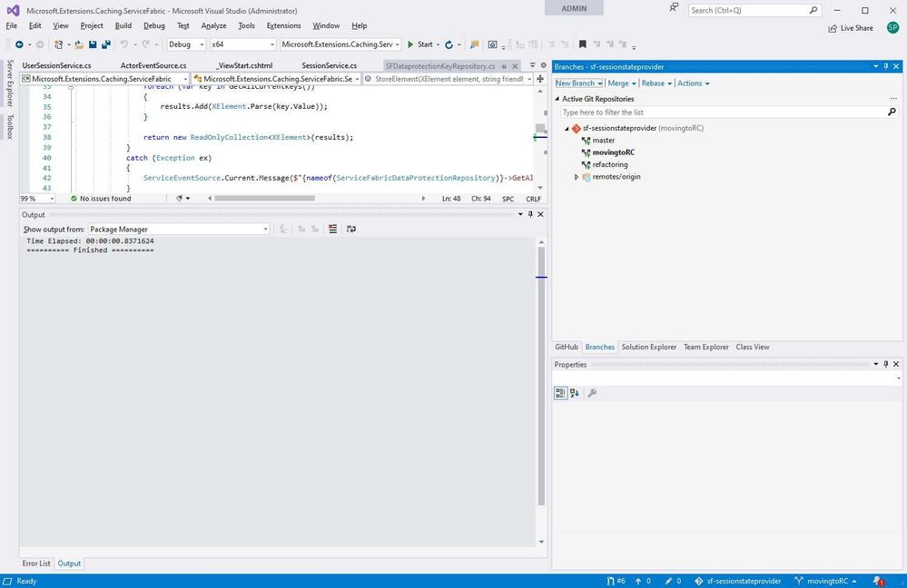This screenshot has height=588, width=907.
Task: Click the editor tab settings gear icon
Action: [x=543, y=65]
